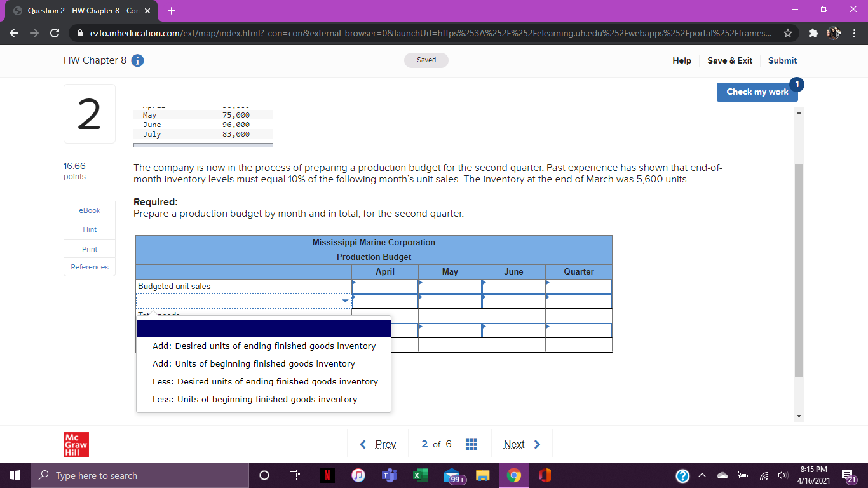Screen dimensions: 868x488
Task: Click the Windows search box
Action: point(127,475)
